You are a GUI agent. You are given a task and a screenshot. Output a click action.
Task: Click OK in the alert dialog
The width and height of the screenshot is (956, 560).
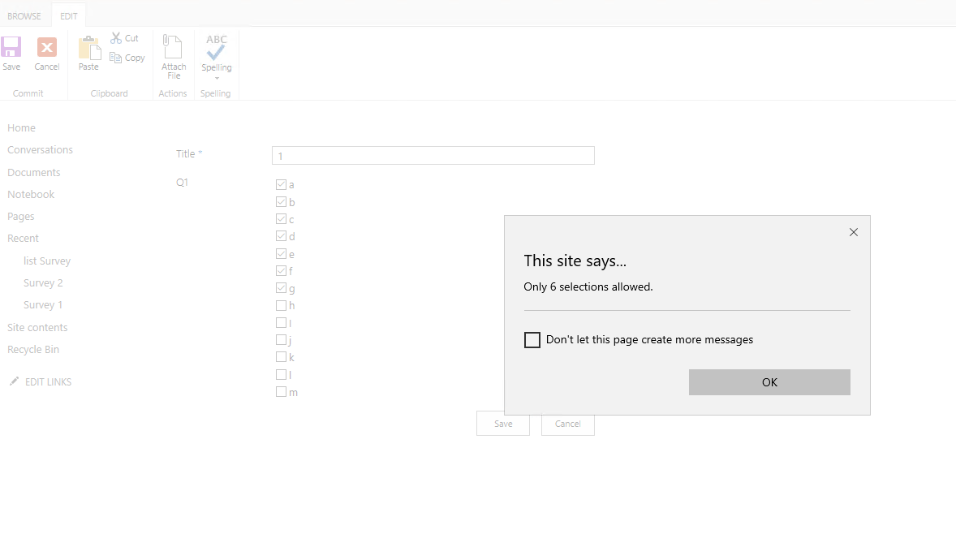[769, 382]
